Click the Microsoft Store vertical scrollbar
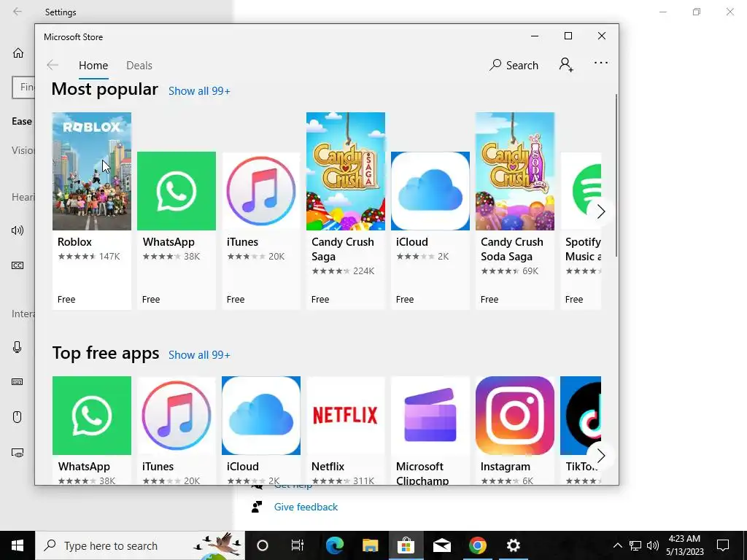This screenshot has height=560, width=747. pyautogui.click(x=616, y=176)
